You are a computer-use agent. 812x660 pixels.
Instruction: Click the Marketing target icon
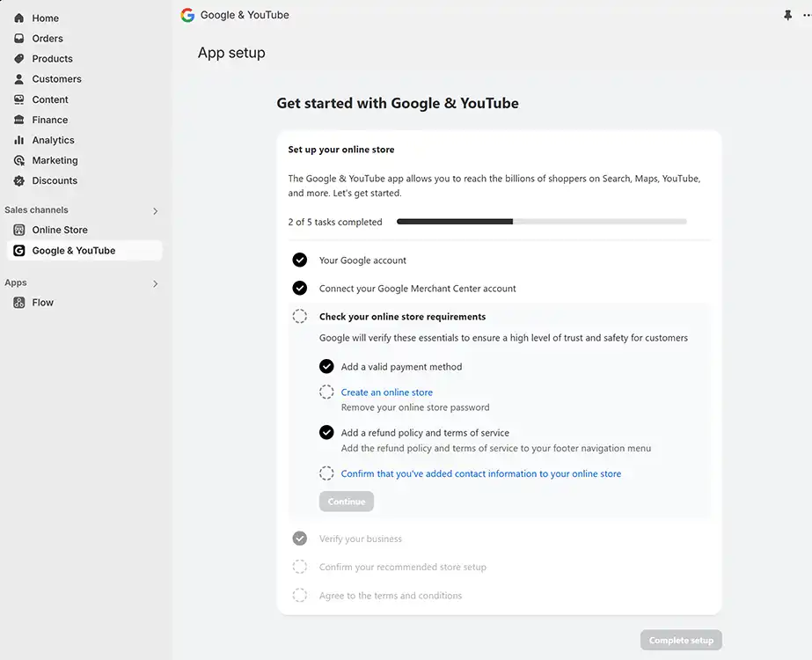pos(19,160)
